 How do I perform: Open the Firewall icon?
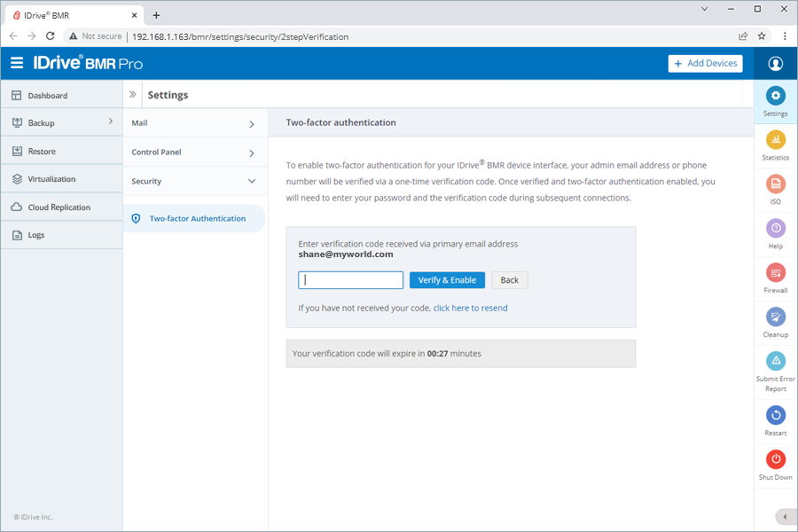point(775,272)
